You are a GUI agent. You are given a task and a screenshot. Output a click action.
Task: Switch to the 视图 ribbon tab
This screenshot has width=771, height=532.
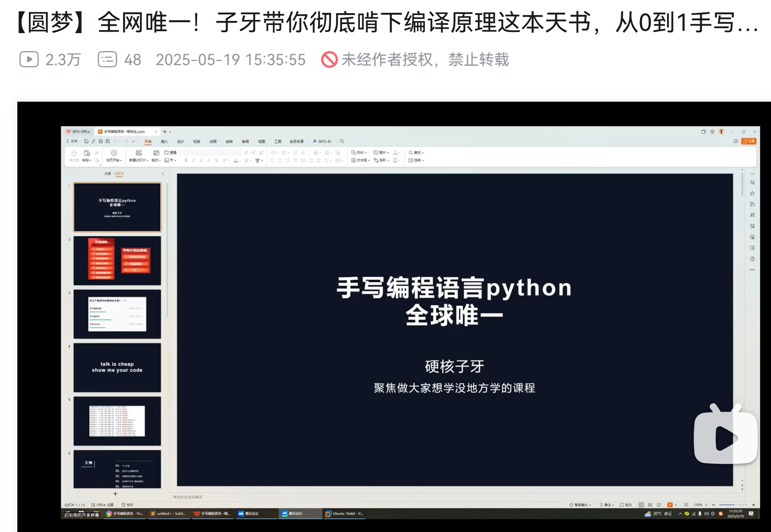coord(261,142)
